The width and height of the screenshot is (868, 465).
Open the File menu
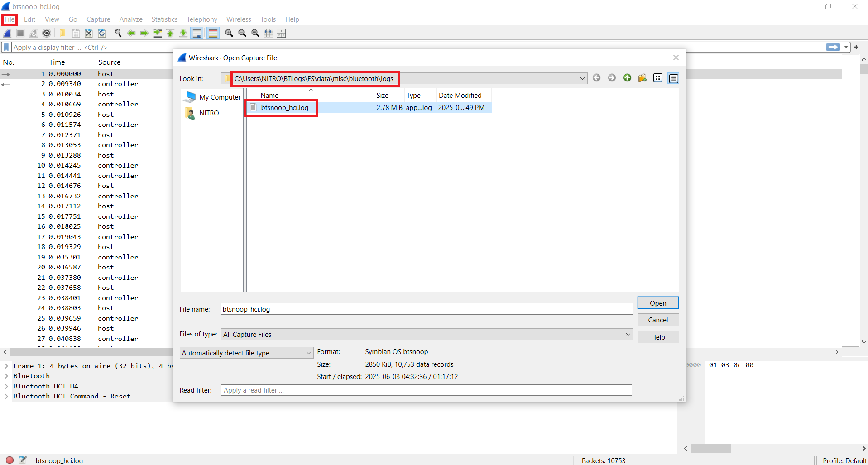point(10,19)
